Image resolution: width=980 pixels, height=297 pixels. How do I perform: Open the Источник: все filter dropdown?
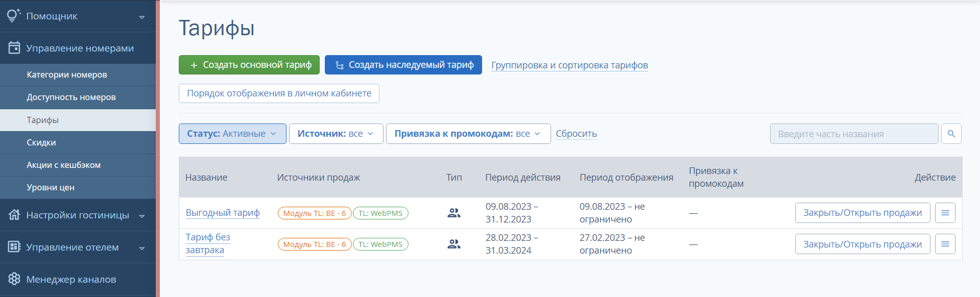tap(336, 134)
